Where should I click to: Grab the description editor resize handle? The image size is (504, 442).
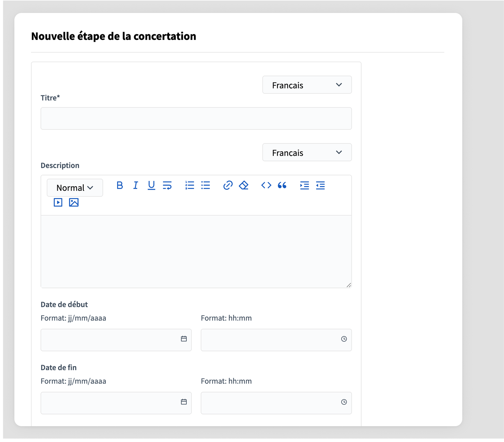point(349,285)
